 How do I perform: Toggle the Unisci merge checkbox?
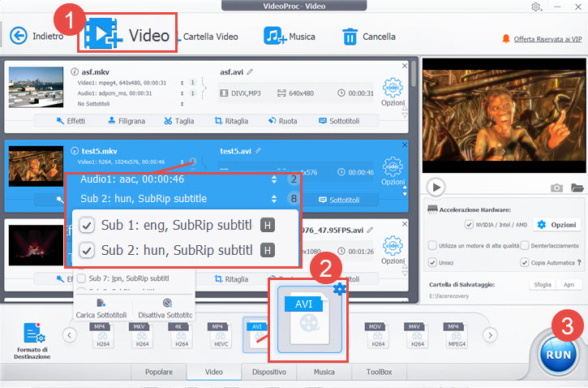[x=432, y=262]
